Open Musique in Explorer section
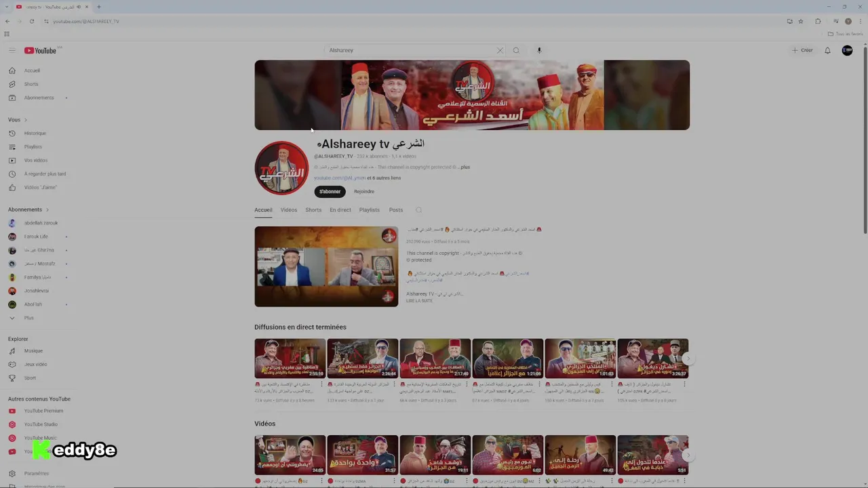 tap(33, 351)
